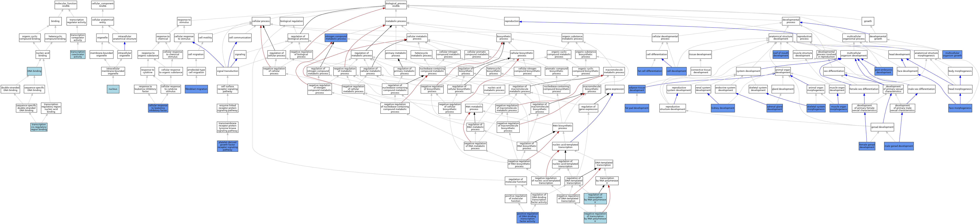
Task: Select 'reproductive structure development' node
Action: [673, 108]
